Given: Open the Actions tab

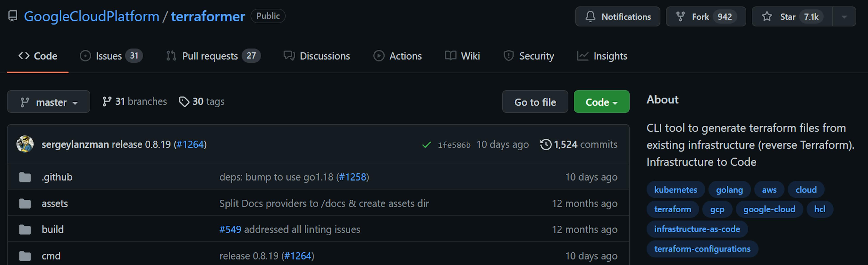Looking at the screenshot, I should [398, 56].
